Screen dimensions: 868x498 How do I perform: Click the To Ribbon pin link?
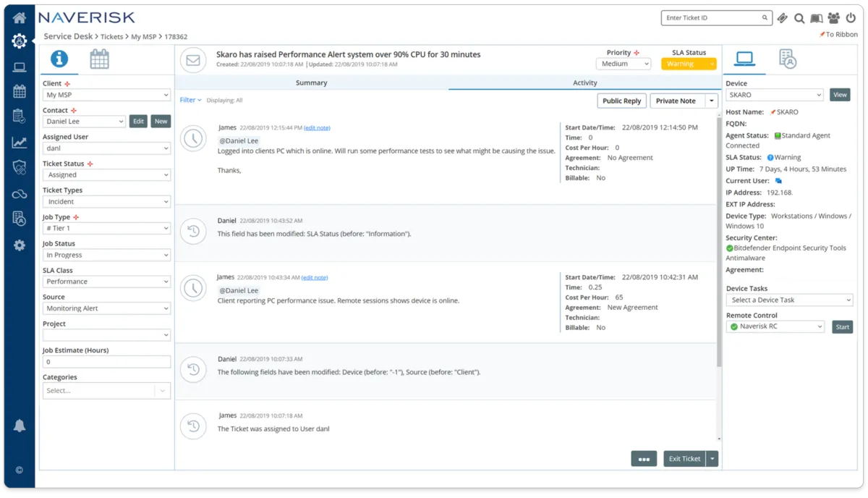[839, 35]
